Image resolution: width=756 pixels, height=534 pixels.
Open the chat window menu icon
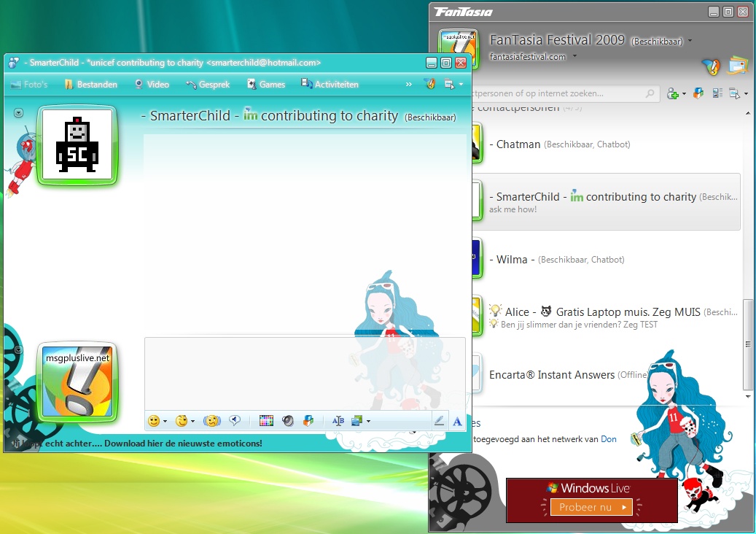click(x=449, y=85)
